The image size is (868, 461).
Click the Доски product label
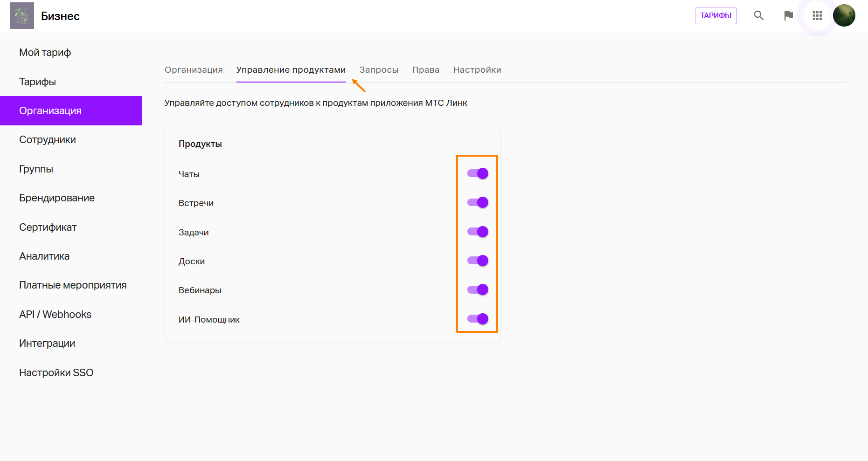(192, 261)
